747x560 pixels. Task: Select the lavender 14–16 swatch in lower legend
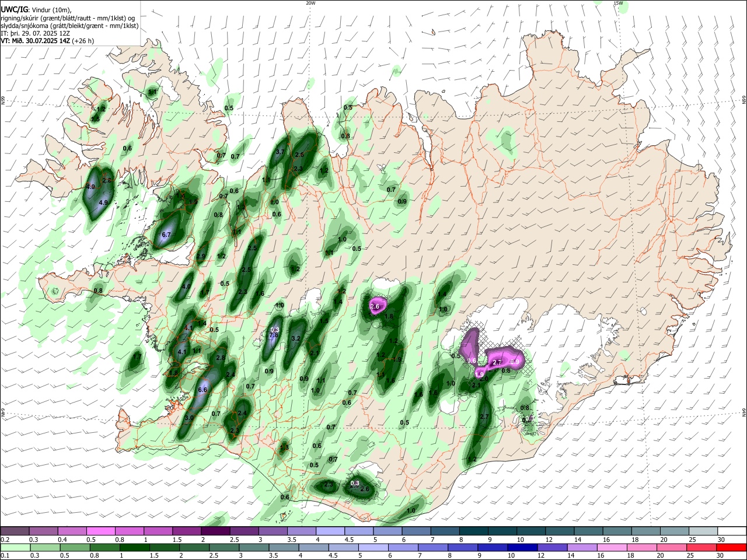tap(581, 547)
